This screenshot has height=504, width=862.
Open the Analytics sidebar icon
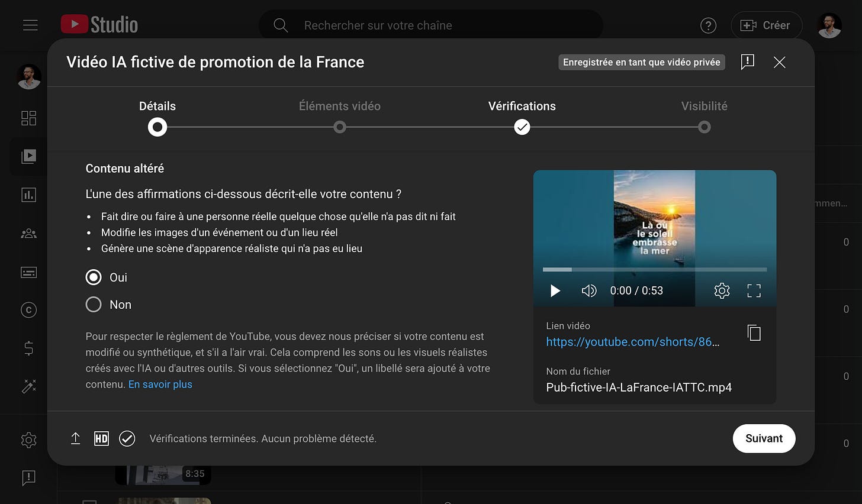(29, 195)
